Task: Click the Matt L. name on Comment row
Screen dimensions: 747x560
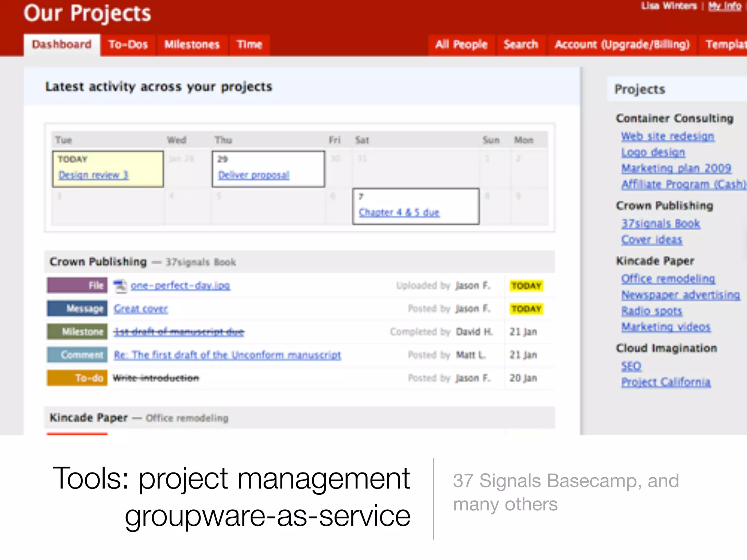Action: pos(471,355)
